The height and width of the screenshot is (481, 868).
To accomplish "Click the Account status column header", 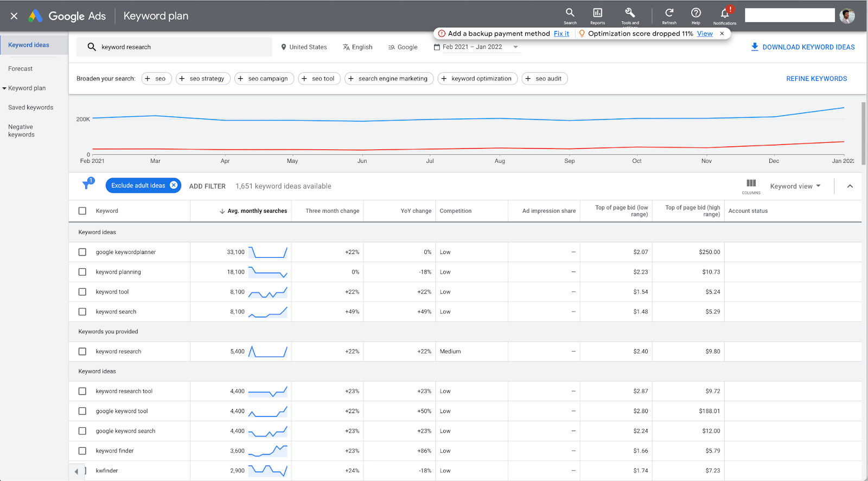I will (748, 211).
